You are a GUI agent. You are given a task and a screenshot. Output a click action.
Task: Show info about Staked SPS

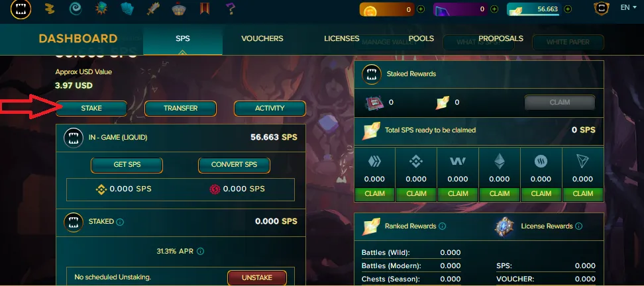tap(120, 222)
